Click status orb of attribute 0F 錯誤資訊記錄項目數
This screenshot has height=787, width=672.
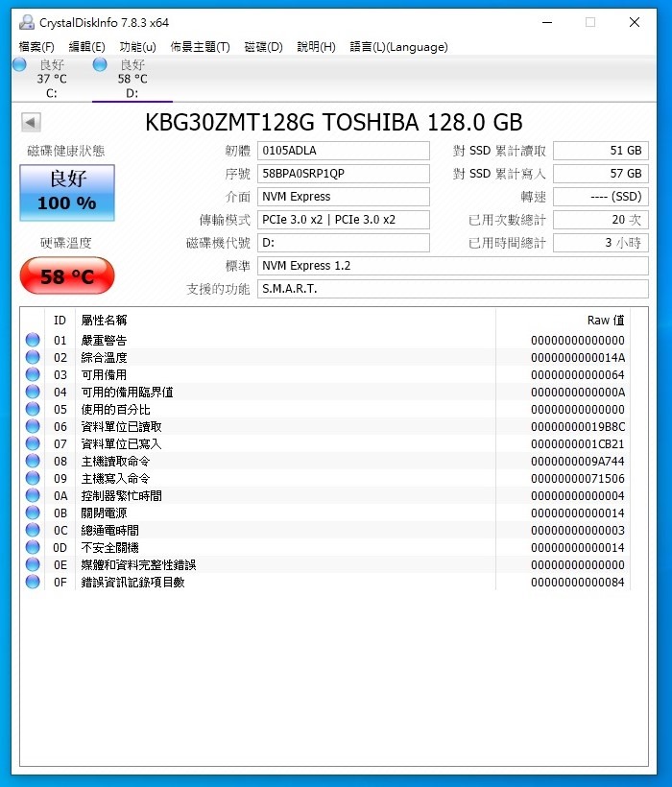[x=33, y=582]
